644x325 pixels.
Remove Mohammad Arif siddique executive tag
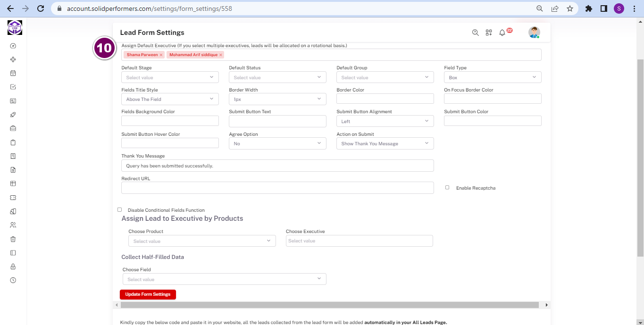click(220, 55)
